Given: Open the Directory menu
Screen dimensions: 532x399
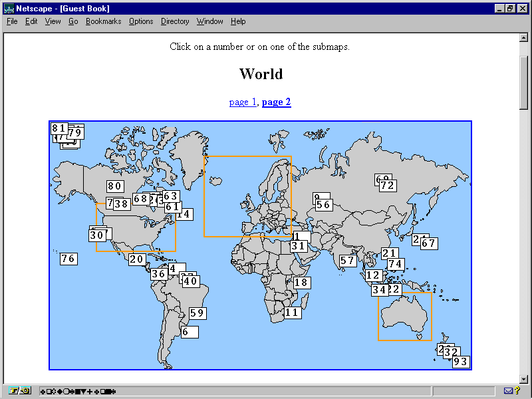Looking at the screenshot, I should click(175, 21).
